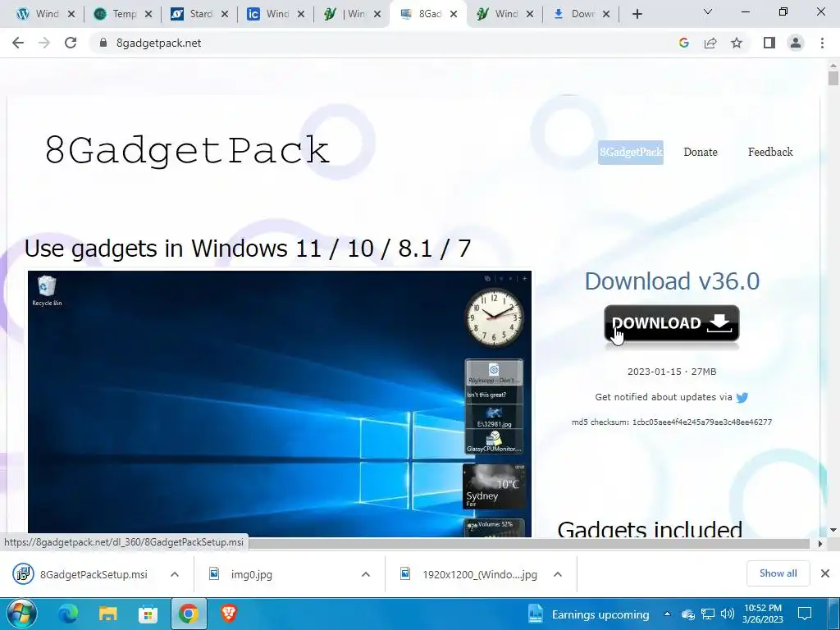Reload the 8gadgetpack.net page
Viewport: 840px width, 630px height.
tap(71, 43)
